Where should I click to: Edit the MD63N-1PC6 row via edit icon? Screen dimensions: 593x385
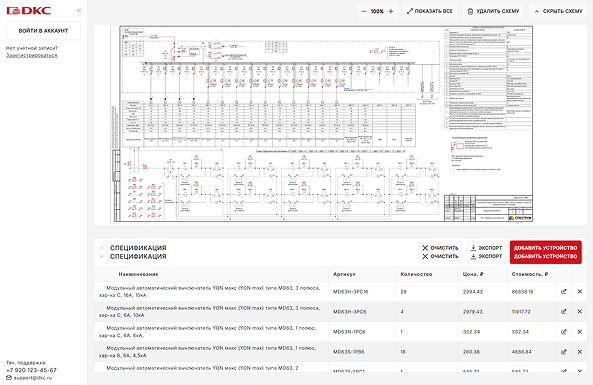coord(564,332)
